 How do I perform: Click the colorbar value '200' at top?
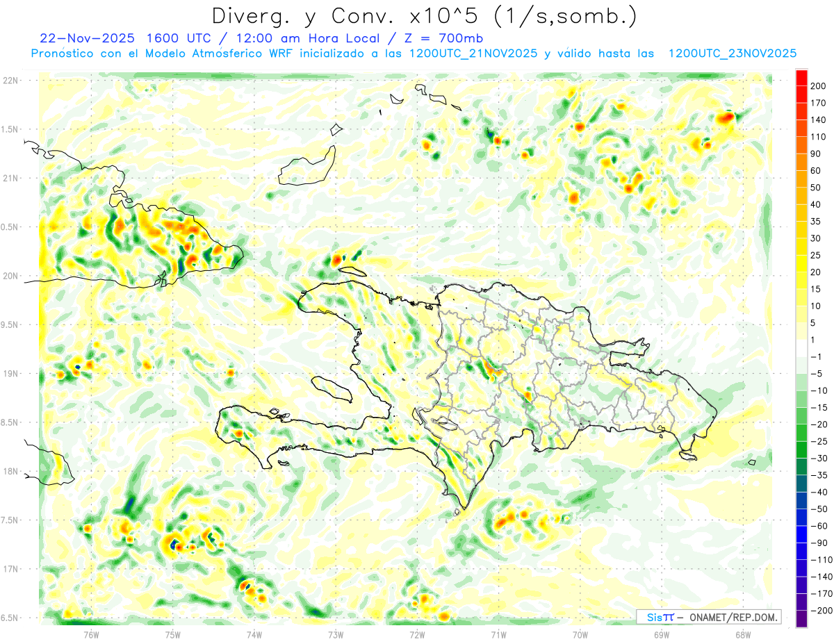tap(819, 85)
